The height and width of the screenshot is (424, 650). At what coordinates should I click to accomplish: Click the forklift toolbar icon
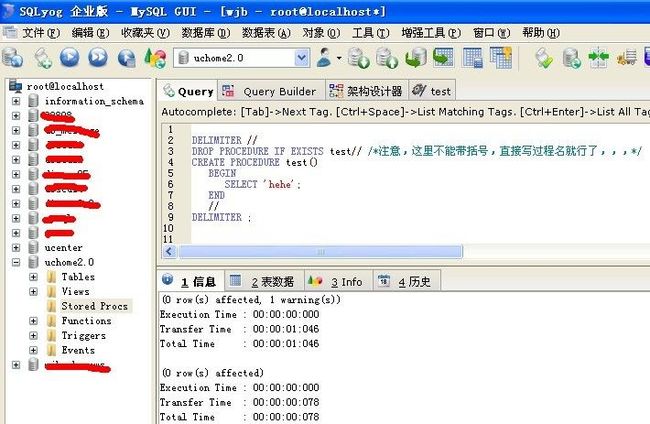(627, 58)
